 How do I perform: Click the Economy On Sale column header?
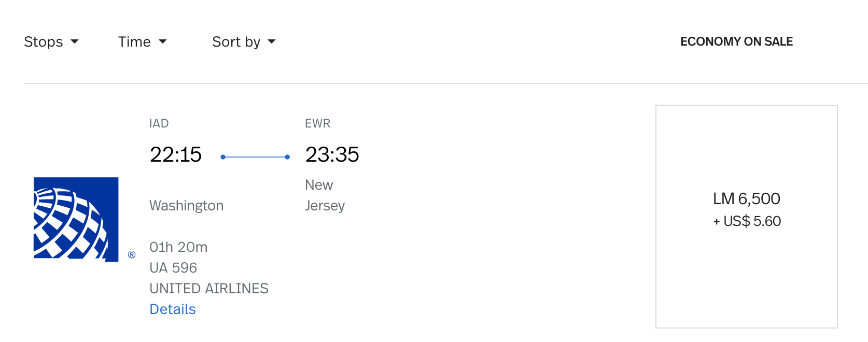736,41
